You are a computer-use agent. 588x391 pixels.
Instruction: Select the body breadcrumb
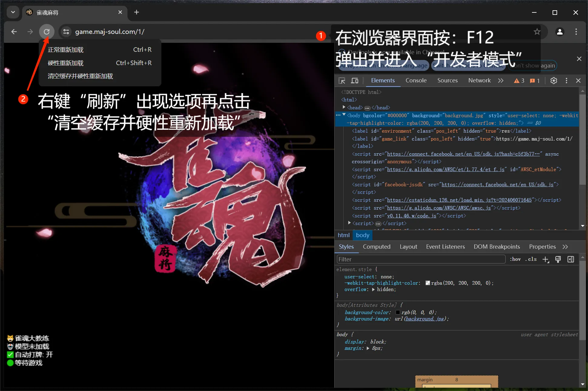pyautogui.click(x=362, y=235)
